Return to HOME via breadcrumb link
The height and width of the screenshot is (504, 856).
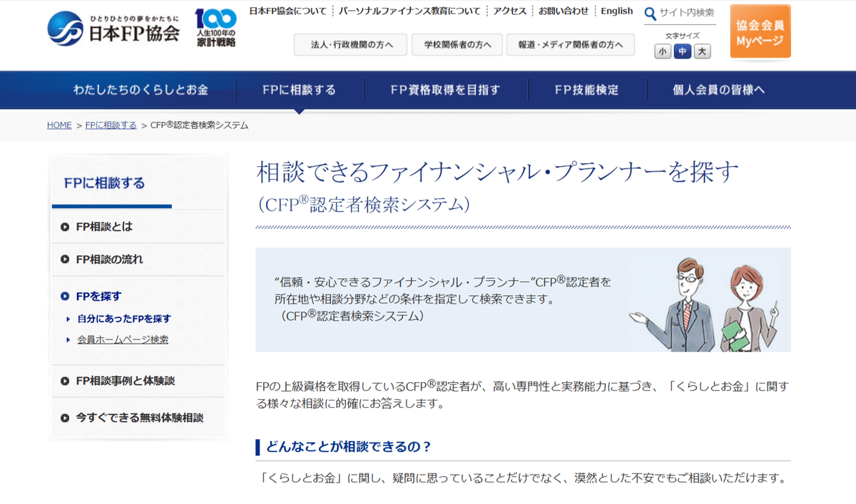pyautogui.click(x=59, y=125)
